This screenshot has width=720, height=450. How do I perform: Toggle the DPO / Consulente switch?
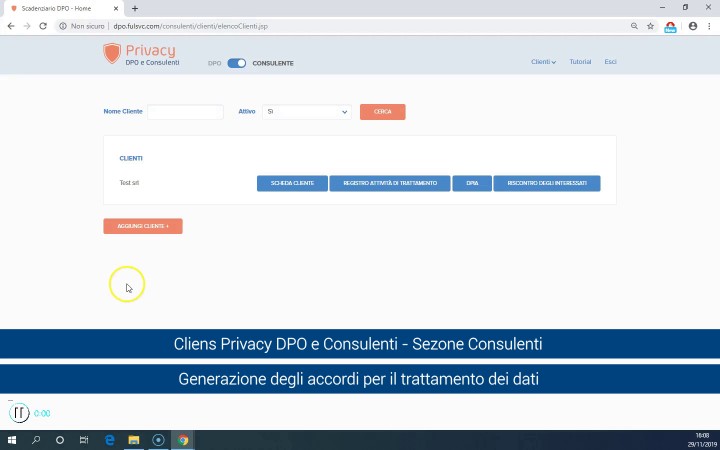tap(237, 63)
